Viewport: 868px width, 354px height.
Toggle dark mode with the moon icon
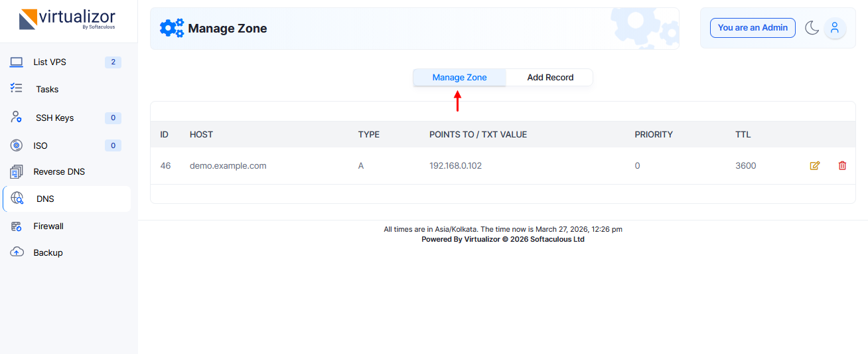[x=812, y=28]
